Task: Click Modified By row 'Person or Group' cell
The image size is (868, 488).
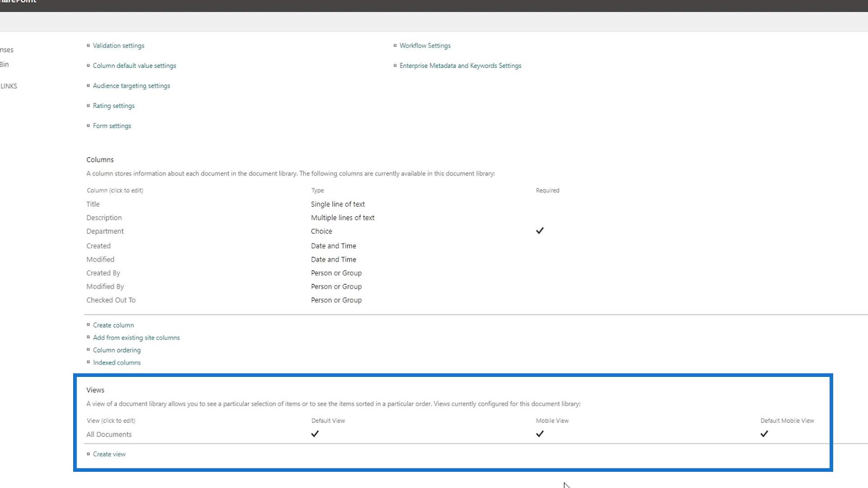Action: tap(336, 287)
